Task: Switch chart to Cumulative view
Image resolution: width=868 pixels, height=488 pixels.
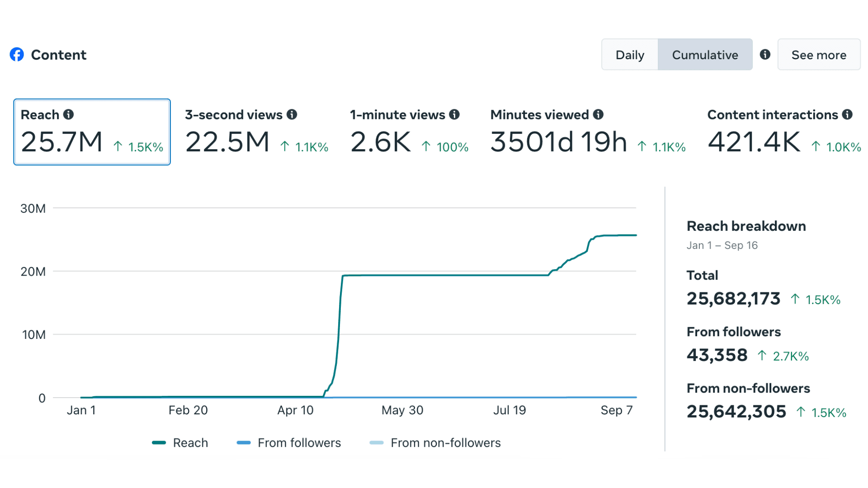Action: click(x=705, y=55)
